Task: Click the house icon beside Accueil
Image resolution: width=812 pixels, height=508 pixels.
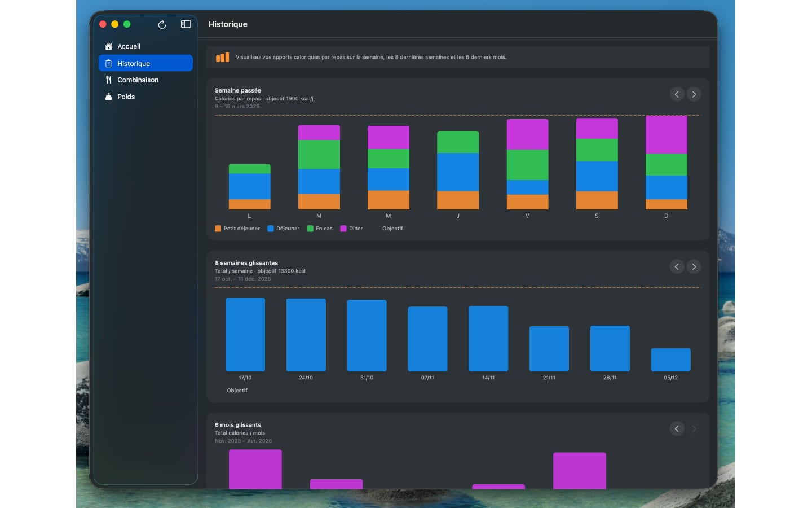Action: pos(109,46)
